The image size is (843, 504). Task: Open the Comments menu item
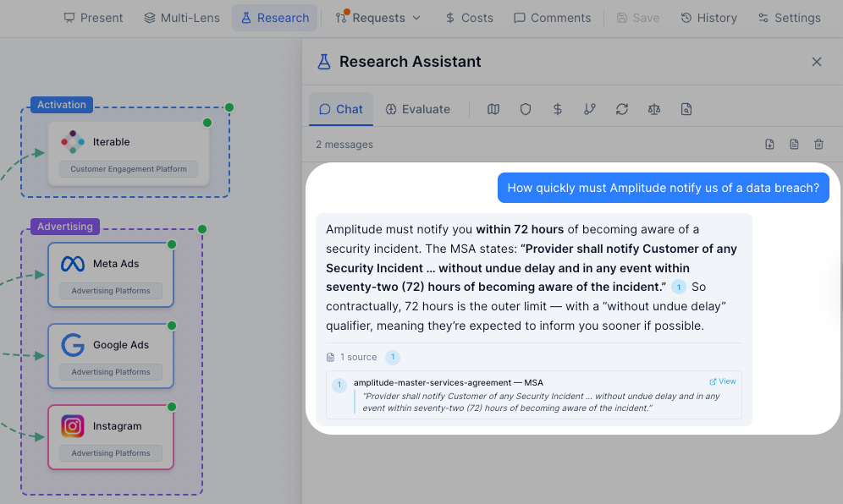pos(552,17)
